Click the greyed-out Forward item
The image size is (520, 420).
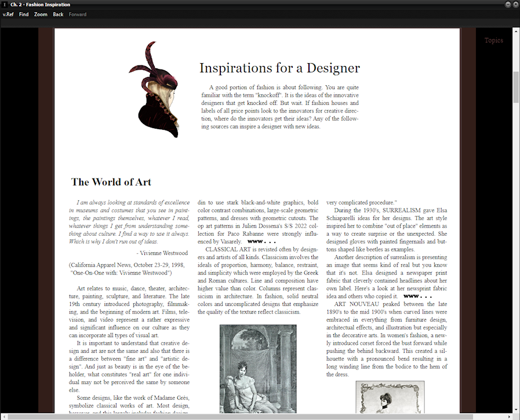tap(78, 14)
